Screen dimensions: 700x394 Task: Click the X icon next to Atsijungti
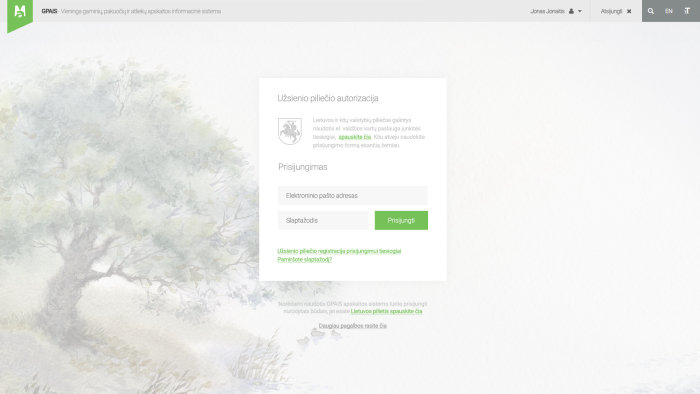pyautogui.click(x=629, y=11)
